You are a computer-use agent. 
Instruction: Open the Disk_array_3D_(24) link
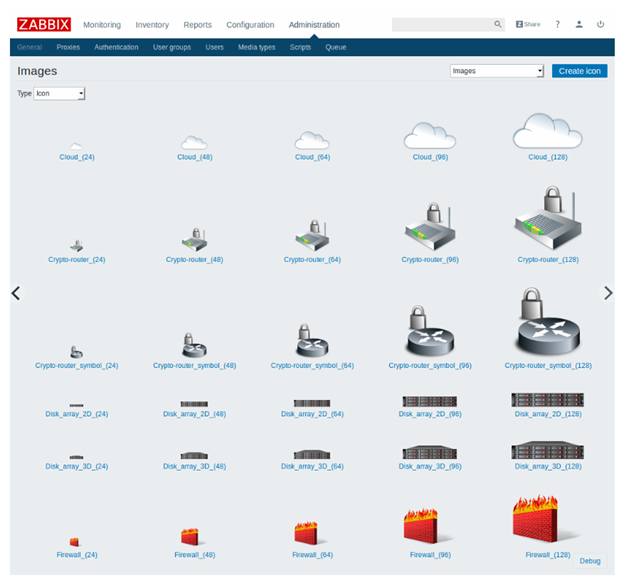coord(76,466)
